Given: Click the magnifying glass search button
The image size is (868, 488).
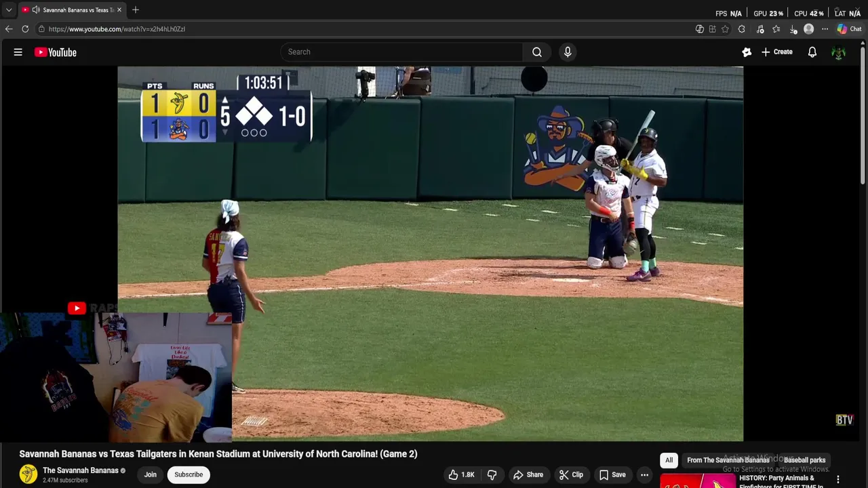Looking at the screenshot, I should click(536, 52).
